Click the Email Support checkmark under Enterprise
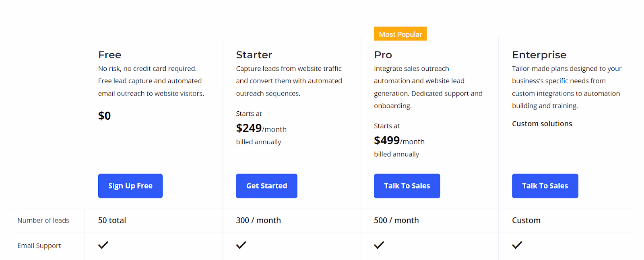 click(x=517, y=245)
